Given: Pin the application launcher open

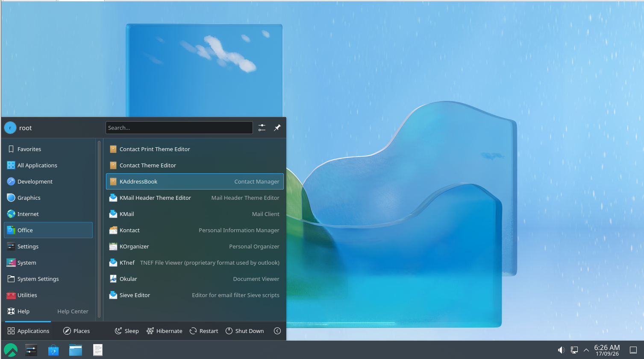Looking at the screenshot, I should click(x=277, y=128).
